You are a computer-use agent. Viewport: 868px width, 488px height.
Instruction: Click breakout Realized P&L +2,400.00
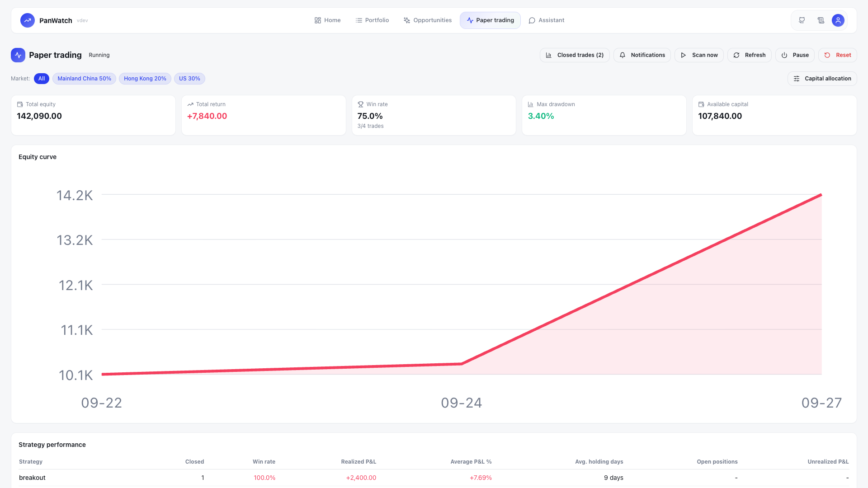pos(361,478)
